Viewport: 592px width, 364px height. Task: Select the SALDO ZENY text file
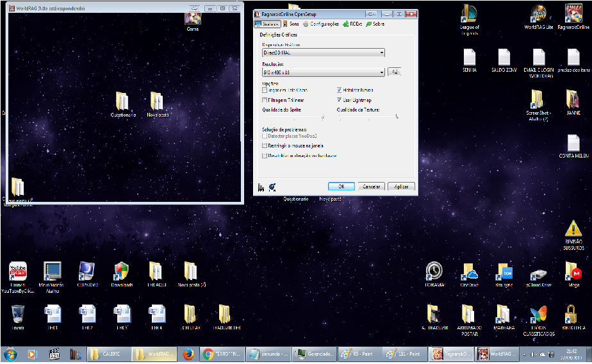pyautogui.click(x=504, y=60)
